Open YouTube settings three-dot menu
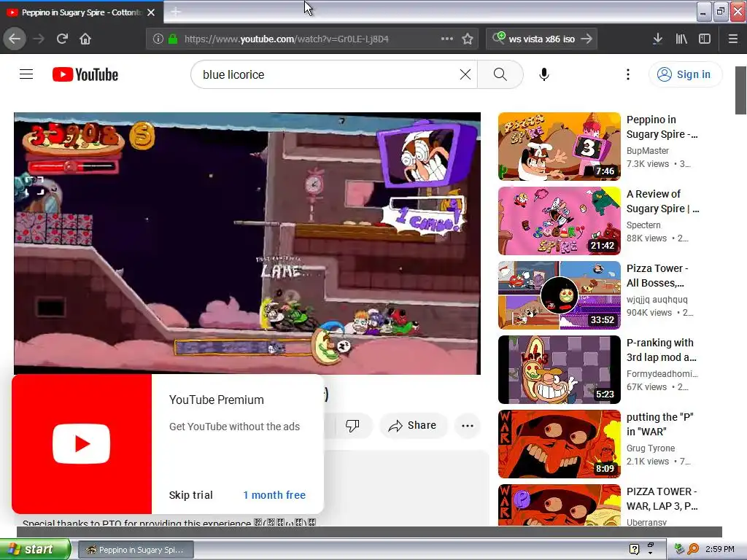 628,74
